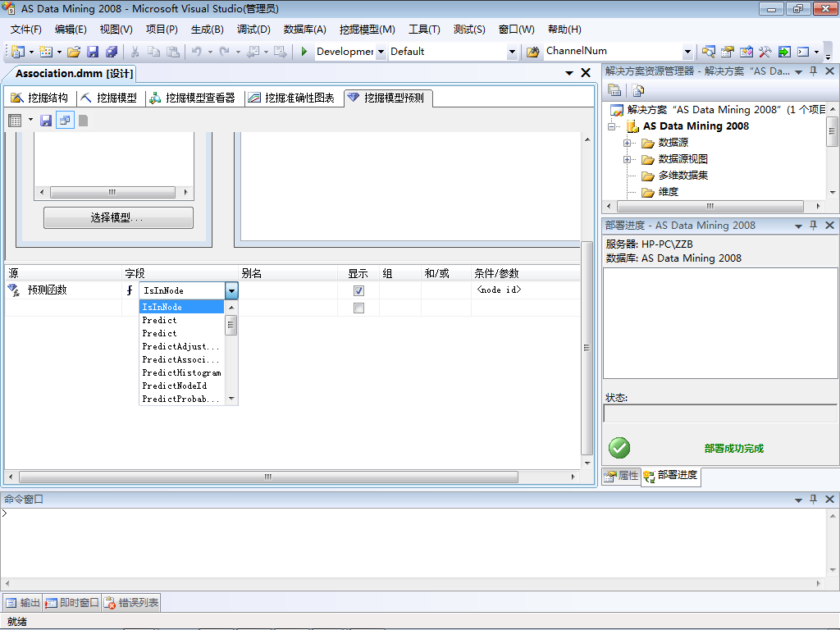This screenshot has width=840, height=630.
Task: Click the 选择模型... button
Action: tap(118, 217)
